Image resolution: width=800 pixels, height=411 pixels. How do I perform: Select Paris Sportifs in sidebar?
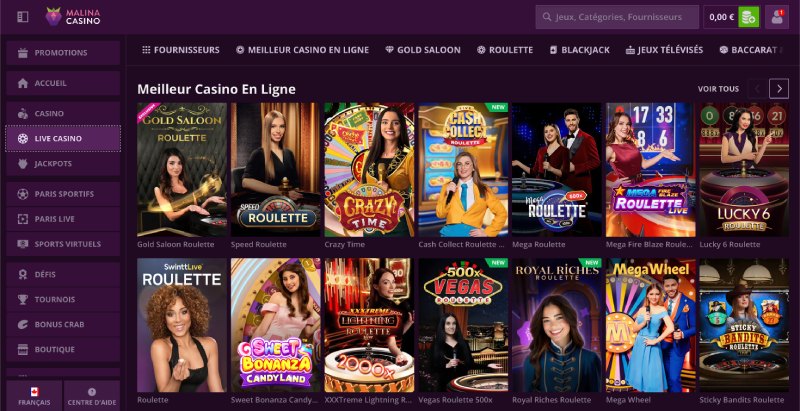(x=63, y=194)
